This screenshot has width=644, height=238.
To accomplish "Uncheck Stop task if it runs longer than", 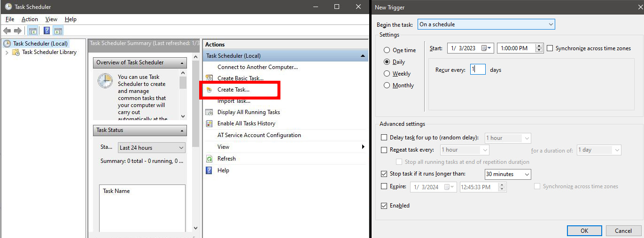I will (x=384, y=174).
